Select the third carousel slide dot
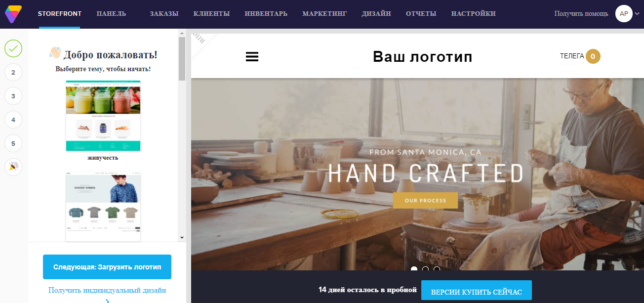The width and height of the screenshot is (644, 303). 437,269
